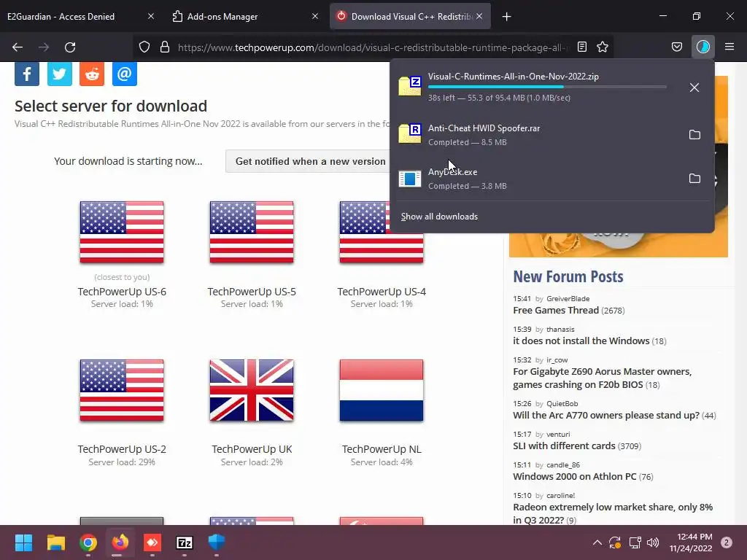The height and width of the screenshot is (560, 747).
Task: Share page via Facebook icon
Action: 27,74
